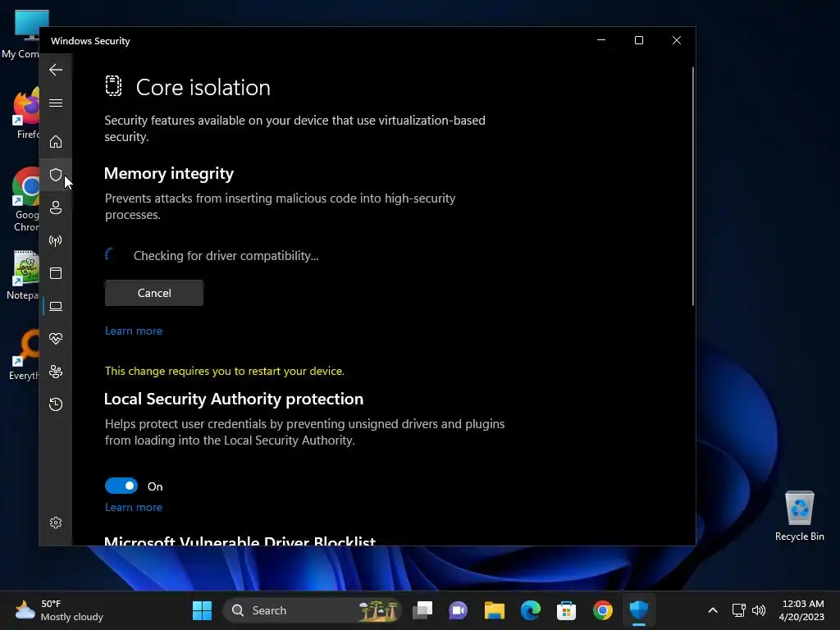Open Device security laptop icon
The width and height of the screenshot is (840, 630).
coord(56,306)
